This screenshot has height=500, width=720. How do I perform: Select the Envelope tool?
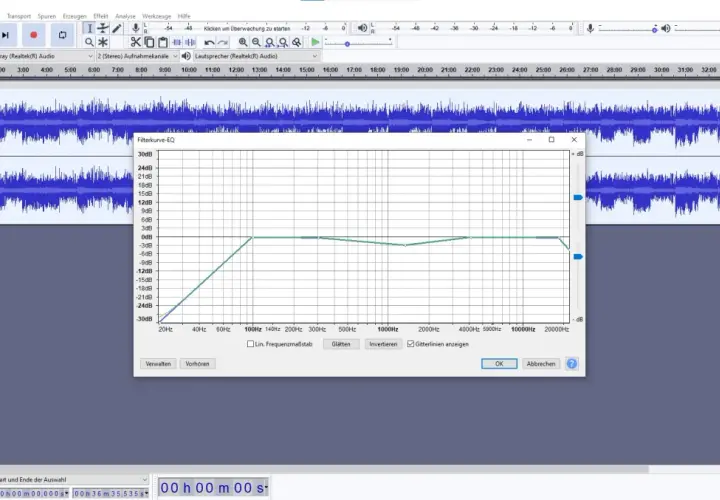point(103,28)
